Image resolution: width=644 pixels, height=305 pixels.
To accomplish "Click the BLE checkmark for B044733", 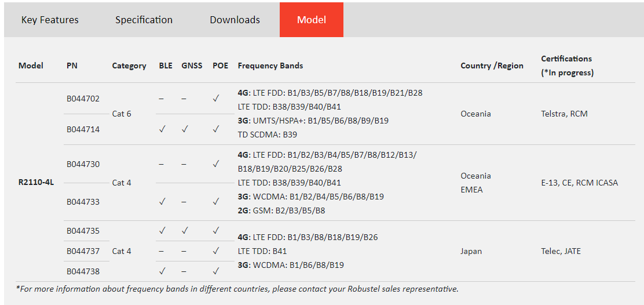I will (163, 202).
